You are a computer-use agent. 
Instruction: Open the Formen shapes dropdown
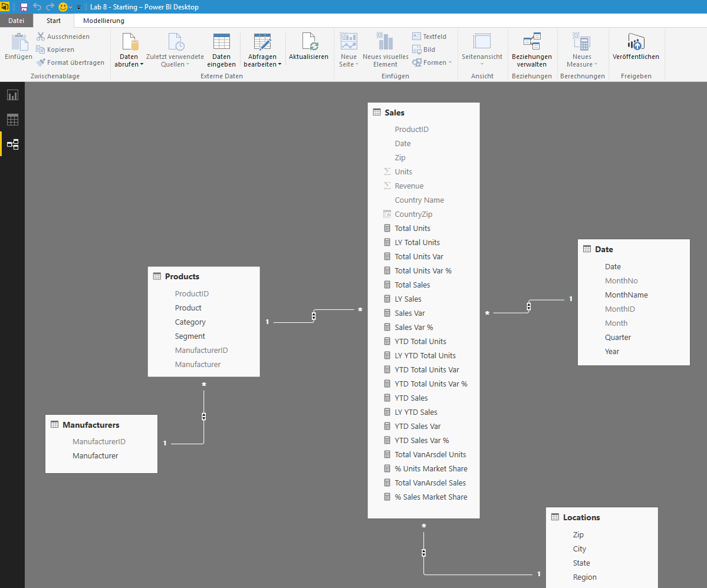[x=432, y=62]
